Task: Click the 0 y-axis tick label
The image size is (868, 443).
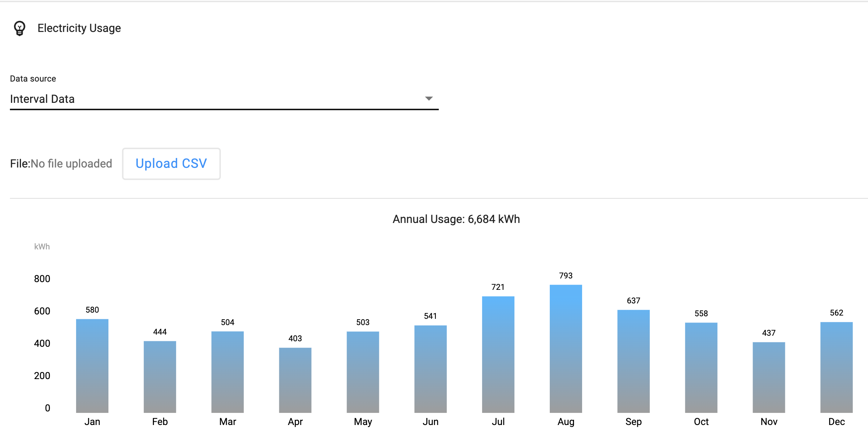Action: point(47,408)
